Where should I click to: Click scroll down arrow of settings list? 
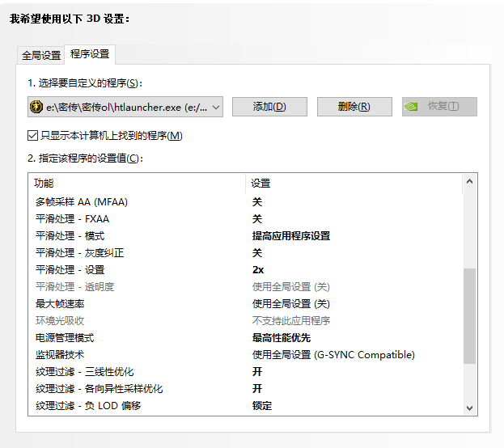[x=469, y=408]
